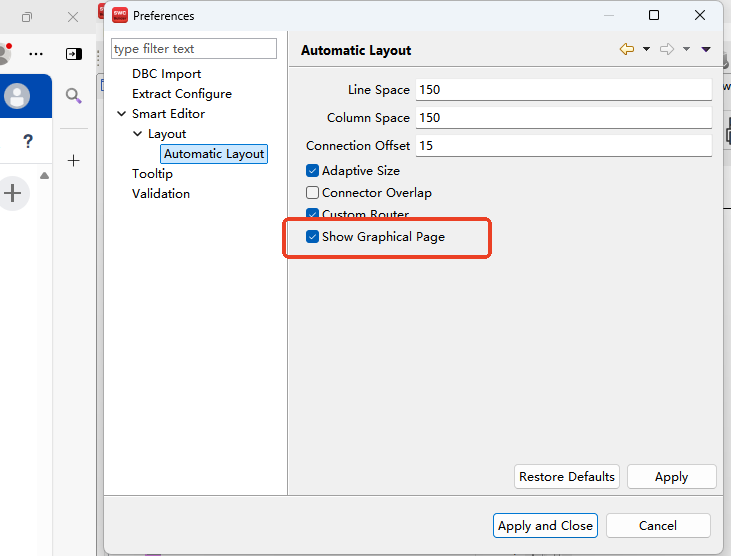Click the Restore Defaults button

[567, 477]
